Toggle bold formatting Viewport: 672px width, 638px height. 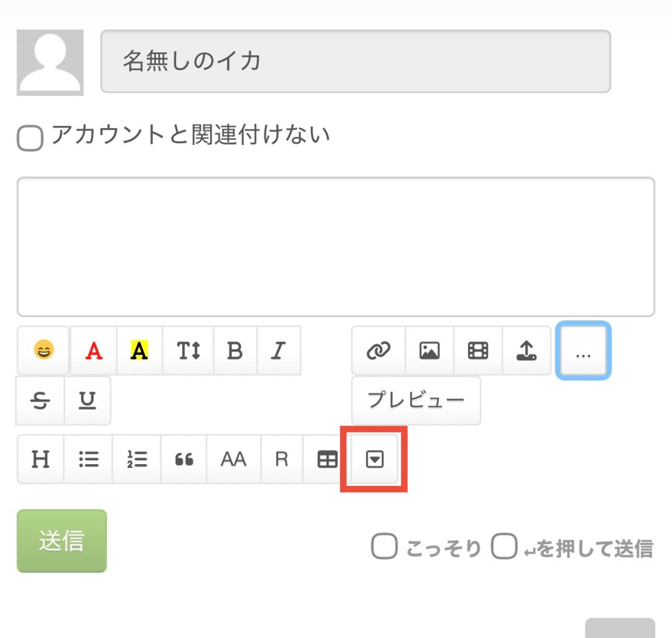[235, 351]
